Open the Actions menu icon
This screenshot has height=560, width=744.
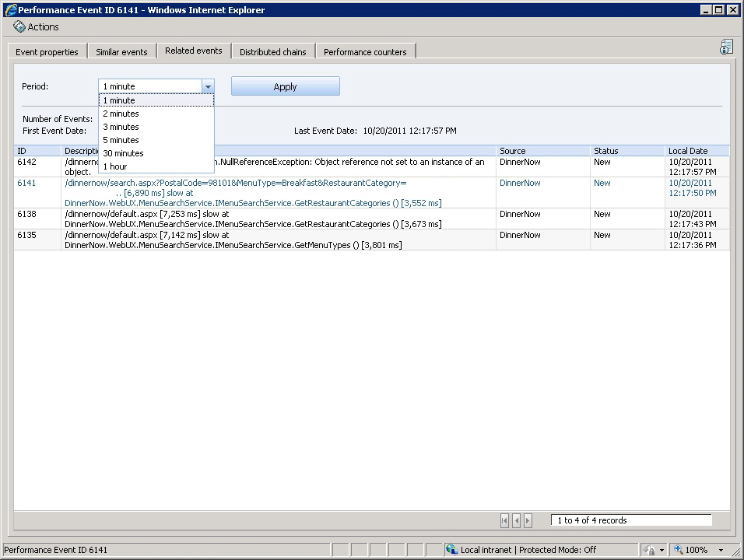pos(19,26)
